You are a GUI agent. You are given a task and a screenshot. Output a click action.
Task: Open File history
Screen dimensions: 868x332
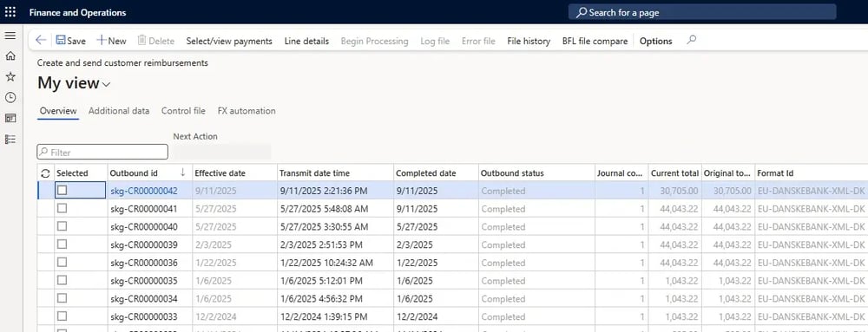click(529, 41)
